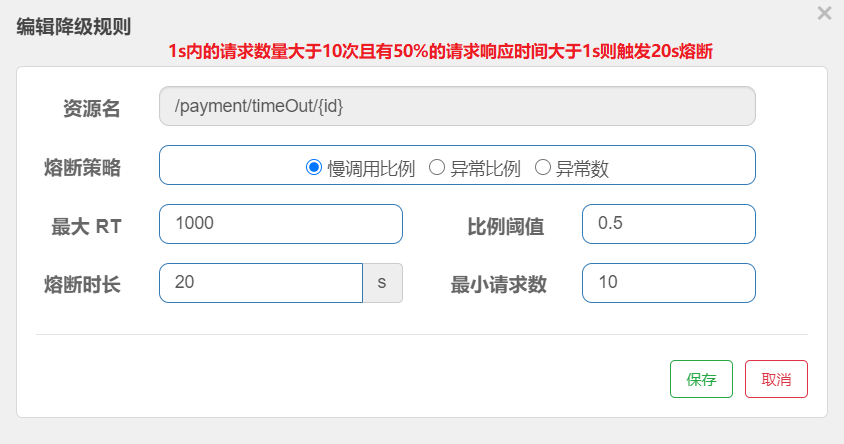The width and height of the screenshot is (844, 444).
Task: Save the rule with 保存 button
Action: 701,379
